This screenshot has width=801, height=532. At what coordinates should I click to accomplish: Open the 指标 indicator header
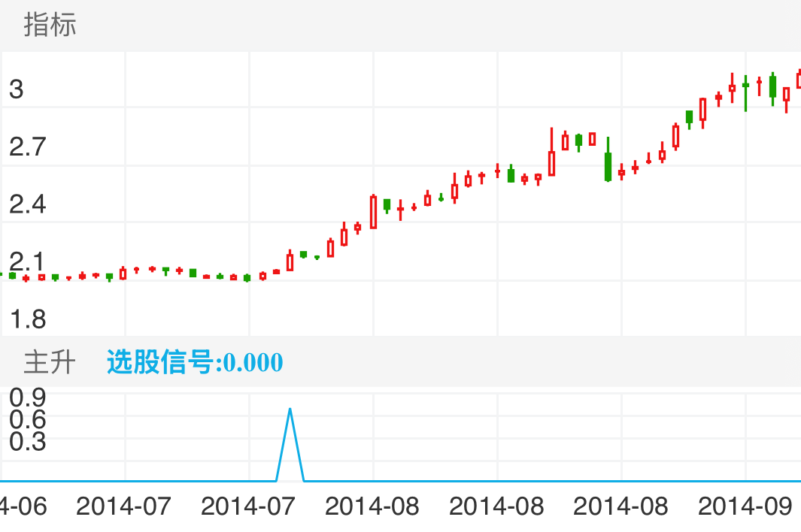[50, 25]
